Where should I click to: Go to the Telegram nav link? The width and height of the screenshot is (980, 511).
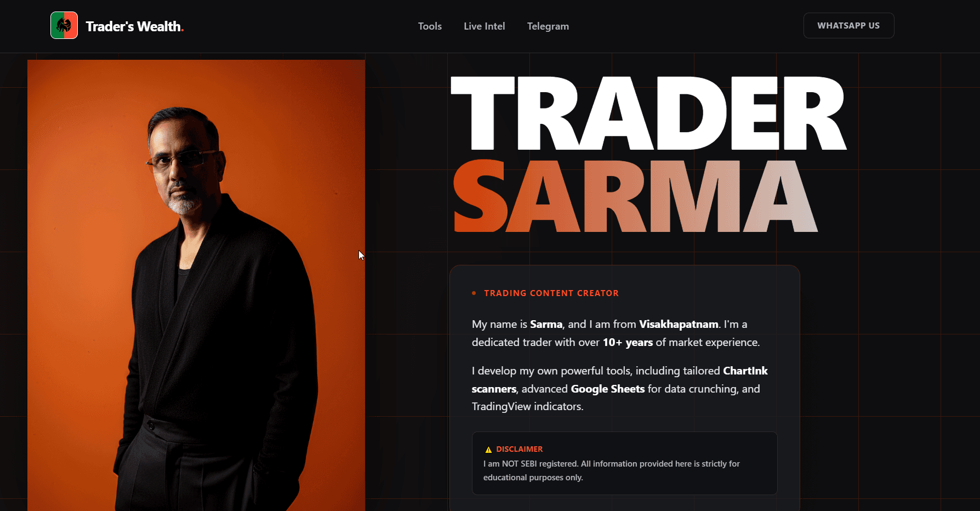coord(548,26)
